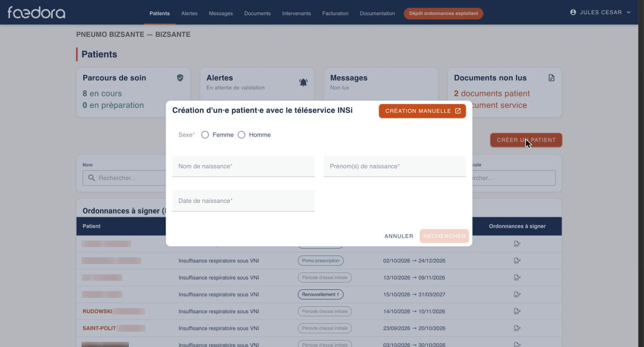Screen dimensions: 644x347
Task: Switch to the Alertes tab
Action: (x=189, y=13)
